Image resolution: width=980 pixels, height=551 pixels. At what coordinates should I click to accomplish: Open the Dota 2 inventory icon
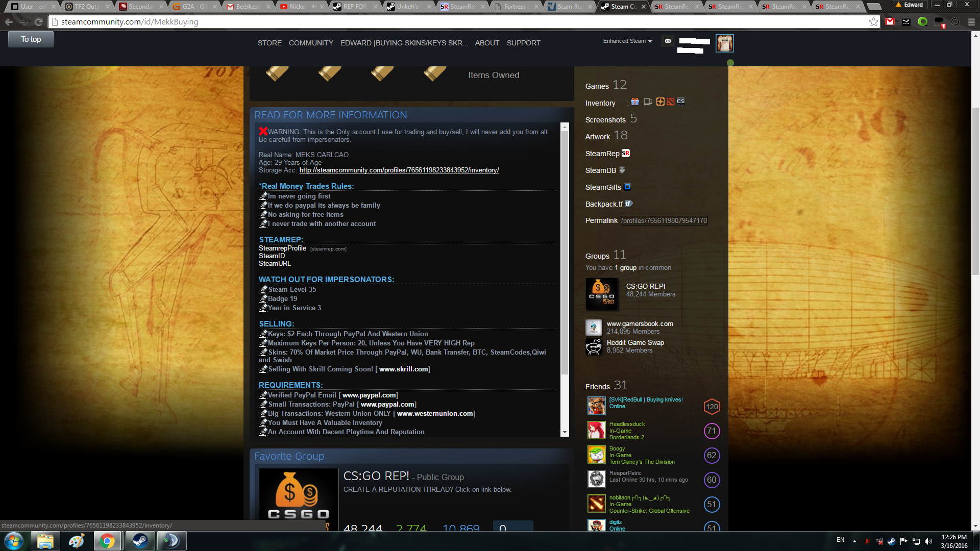coord(671,102)
